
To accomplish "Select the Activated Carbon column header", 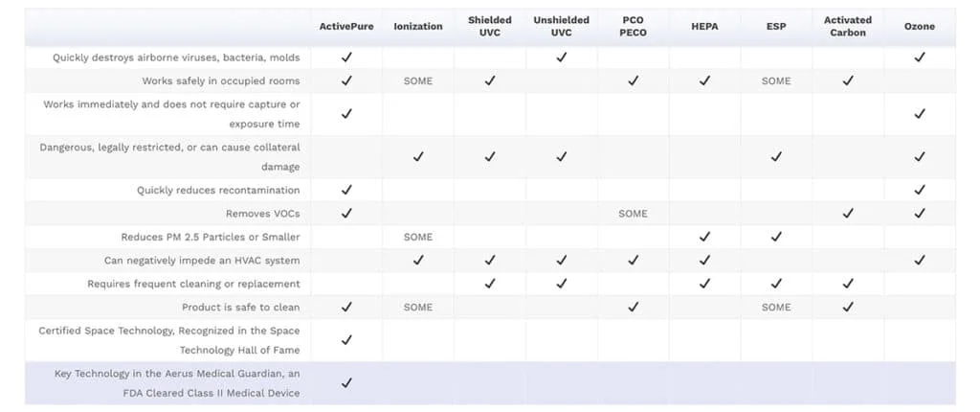I will [848, 26].
